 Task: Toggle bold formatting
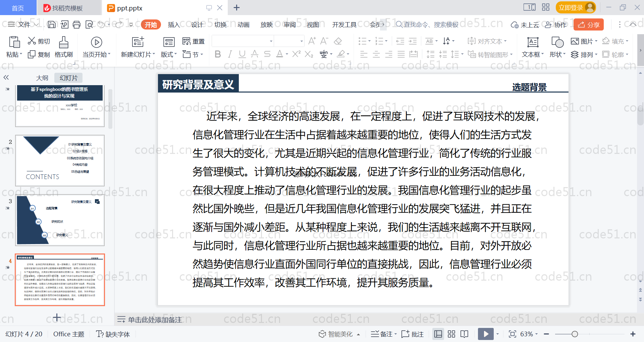pyautogui.click(x=218, y=54)
